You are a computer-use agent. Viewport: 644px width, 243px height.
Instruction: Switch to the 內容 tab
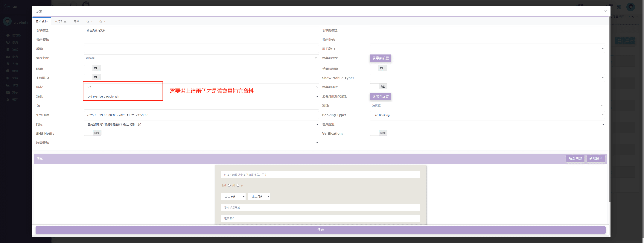[76, 21]
